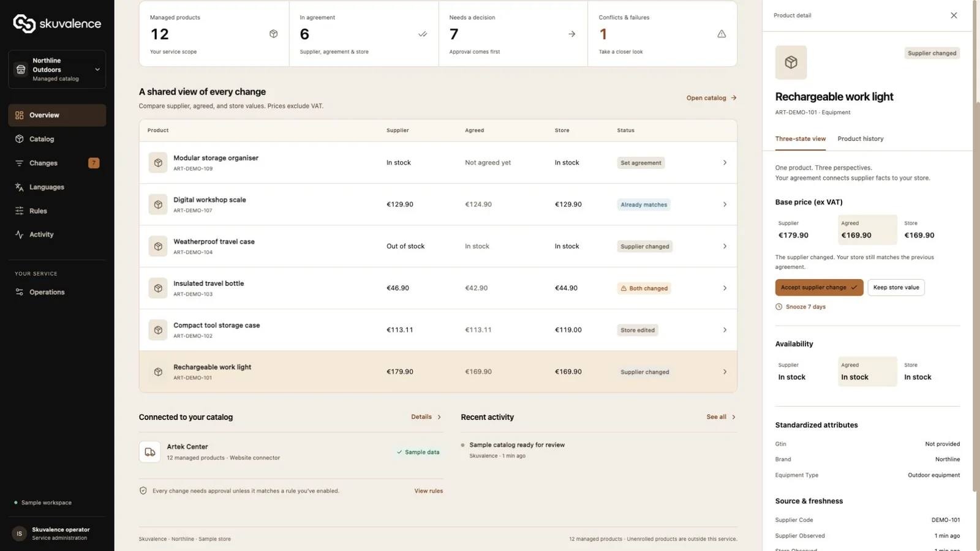Click the Skuvalence logo icon
980x551 pixels.
[x=24, y=23]
